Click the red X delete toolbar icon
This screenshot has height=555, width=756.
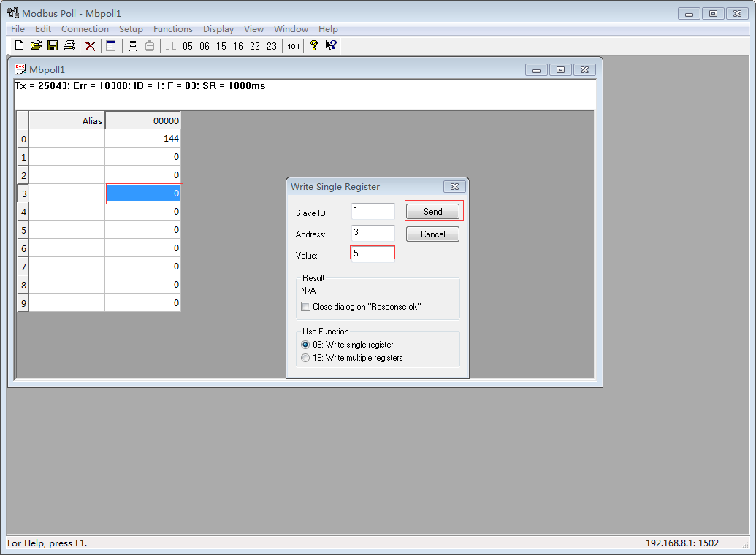[x=91, y=46]
